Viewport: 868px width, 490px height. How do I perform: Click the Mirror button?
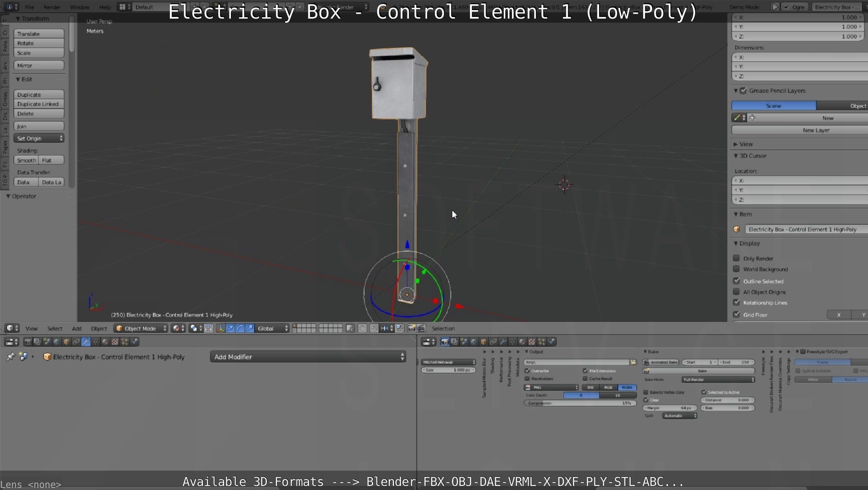point(39,65)
